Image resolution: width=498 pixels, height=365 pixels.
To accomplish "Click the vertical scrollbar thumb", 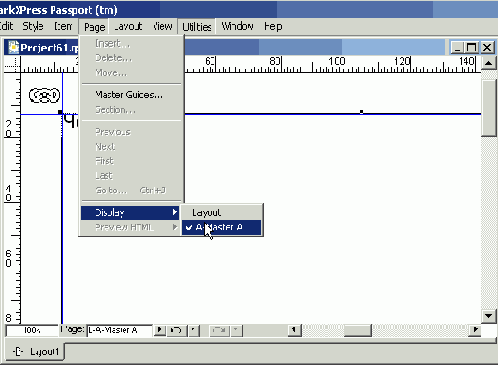I will (x=489, y=108).
